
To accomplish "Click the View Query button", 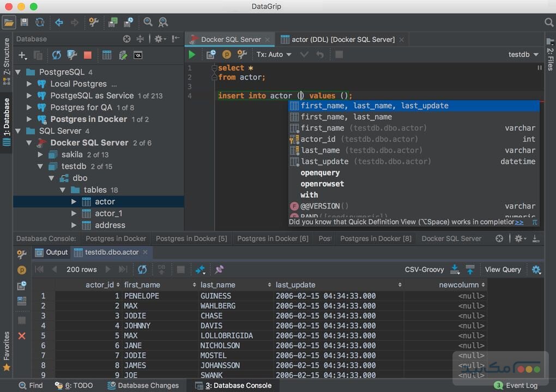I will pyautogui.click(x=502, y=269).
